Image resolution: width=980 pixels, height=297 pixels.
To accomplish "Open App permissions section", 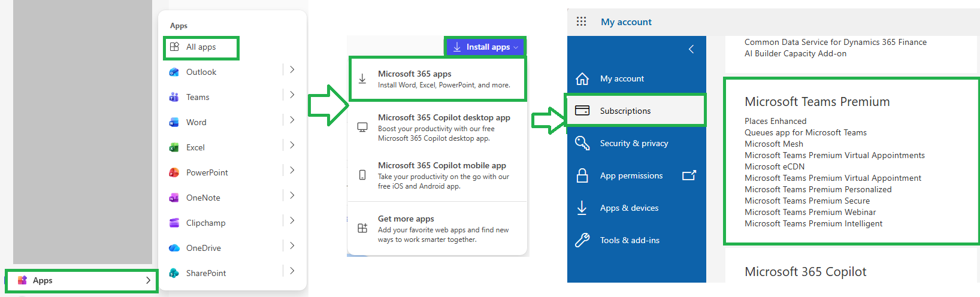I will 636,175.
